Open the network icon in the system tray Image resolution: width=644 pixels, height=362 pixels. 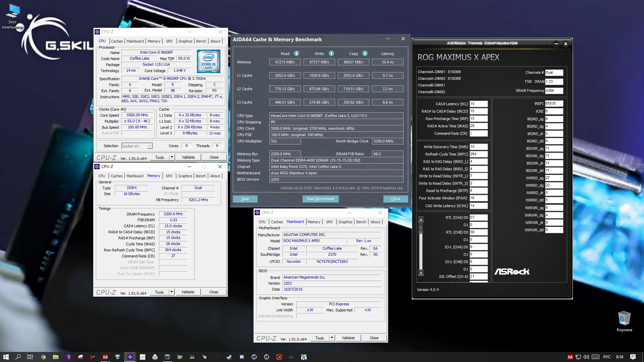578,357
